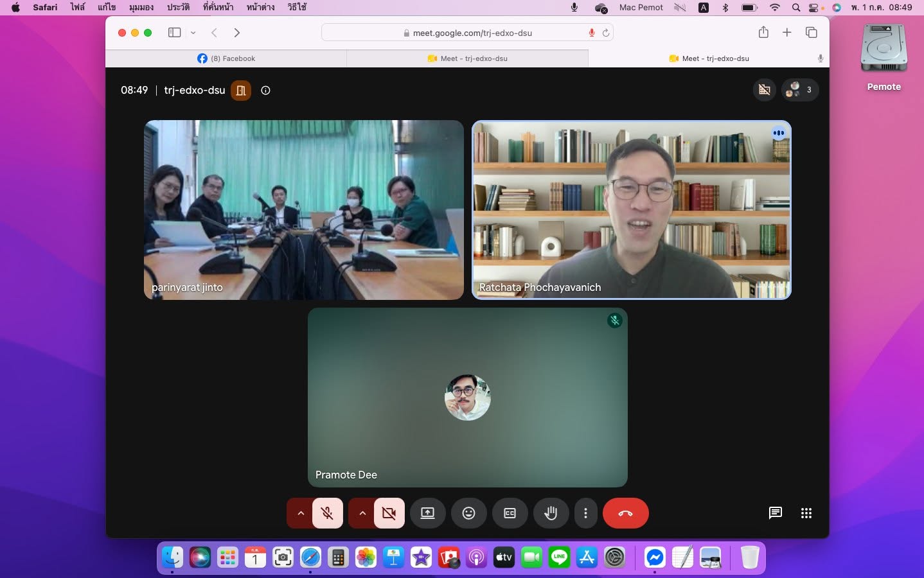Open Keynote from the Dock
Viewport: 924px width, 578px height.
393,557
